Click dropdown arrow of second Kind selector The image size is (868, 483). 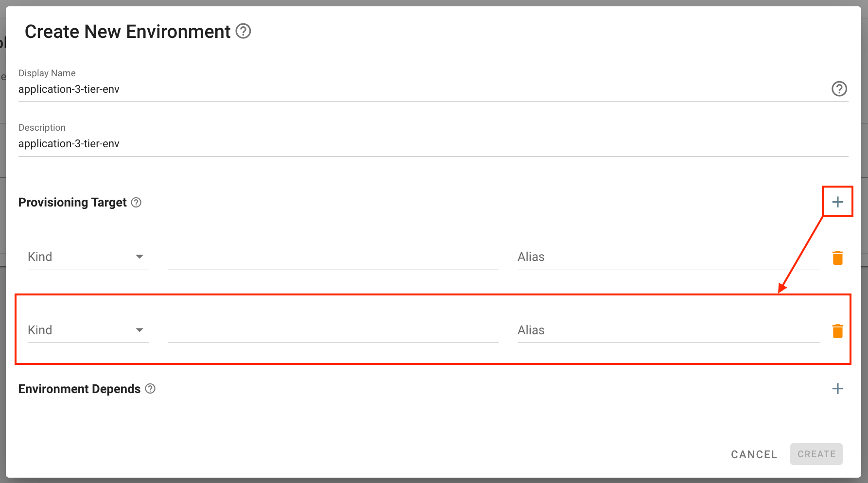[139, 330]
